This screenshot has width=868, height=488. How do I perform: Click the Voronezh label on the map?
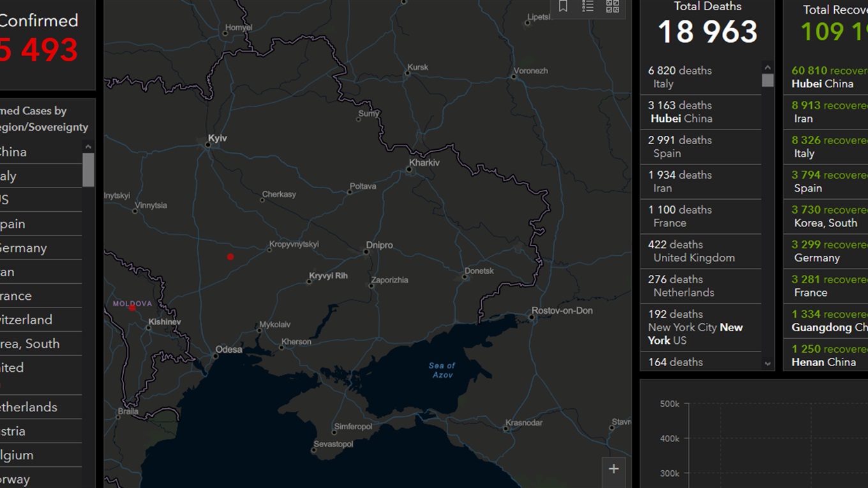(x=531, y=71)
